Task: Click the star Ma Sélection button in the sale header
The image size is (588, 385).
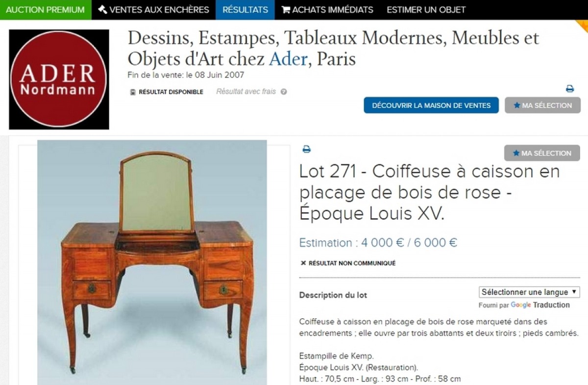Action: point(542,105)
